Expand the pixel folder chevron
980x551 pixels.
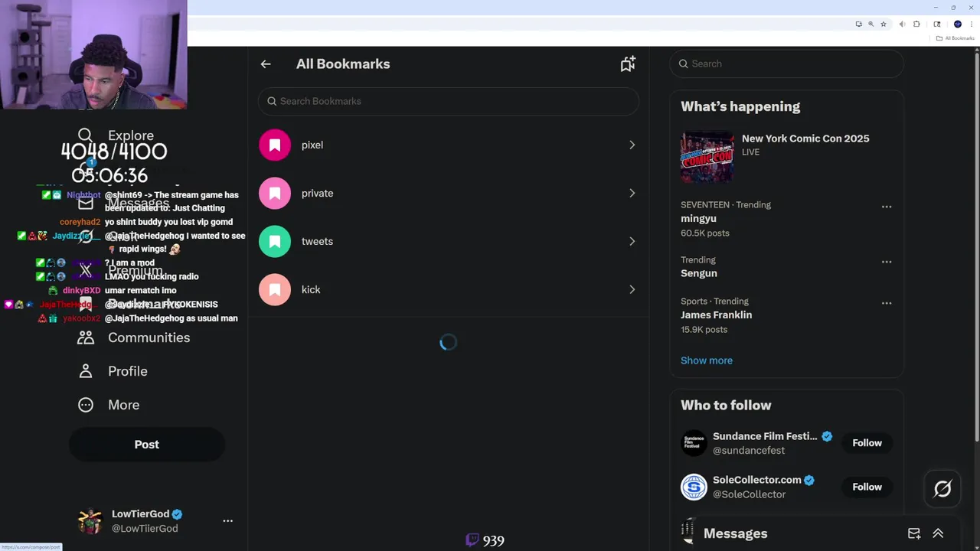click(632, 145)
